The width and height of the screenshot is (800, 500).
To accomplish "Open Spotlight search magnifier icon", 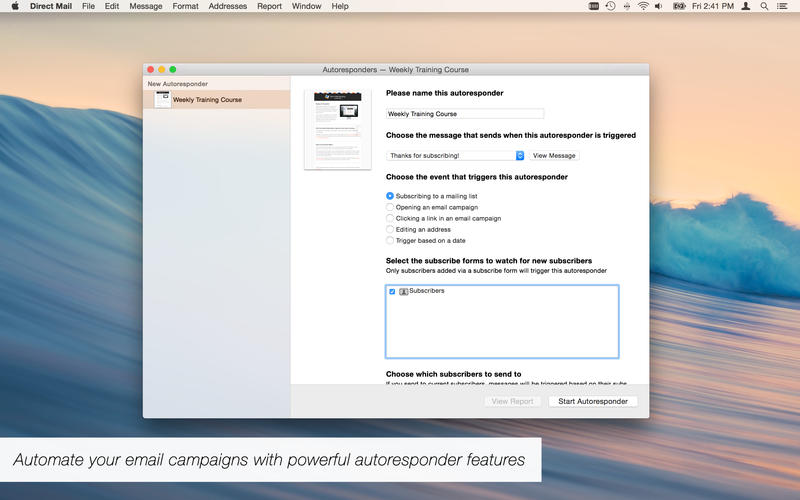I will (x=764, y=6).
